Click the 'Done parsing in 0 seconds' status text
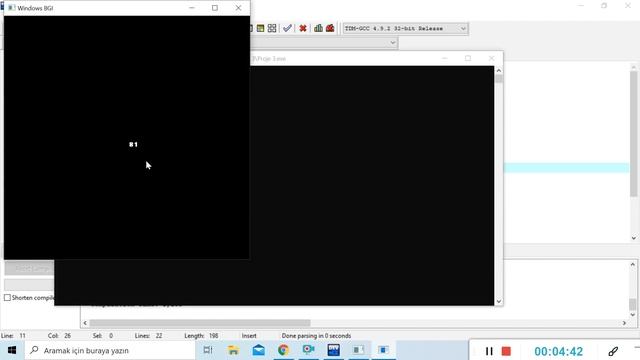This screenshot has height=360, width=640. [316, 336]
